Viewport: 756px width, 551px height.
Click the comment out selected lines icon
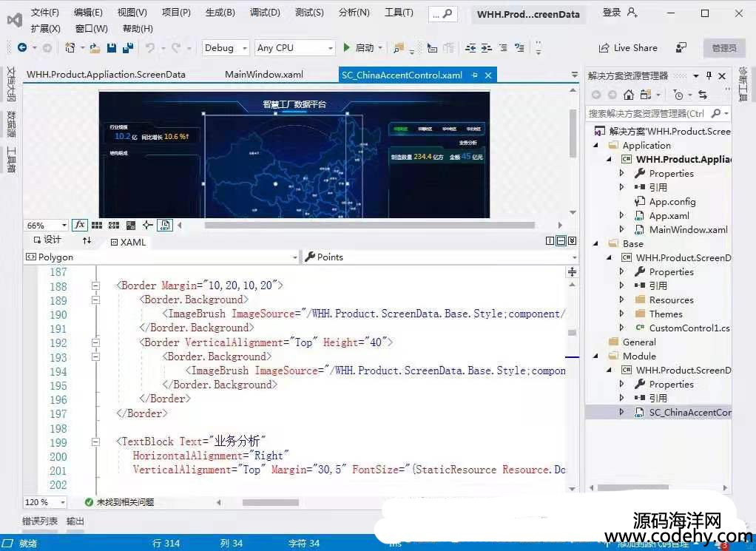pos(503,47)
